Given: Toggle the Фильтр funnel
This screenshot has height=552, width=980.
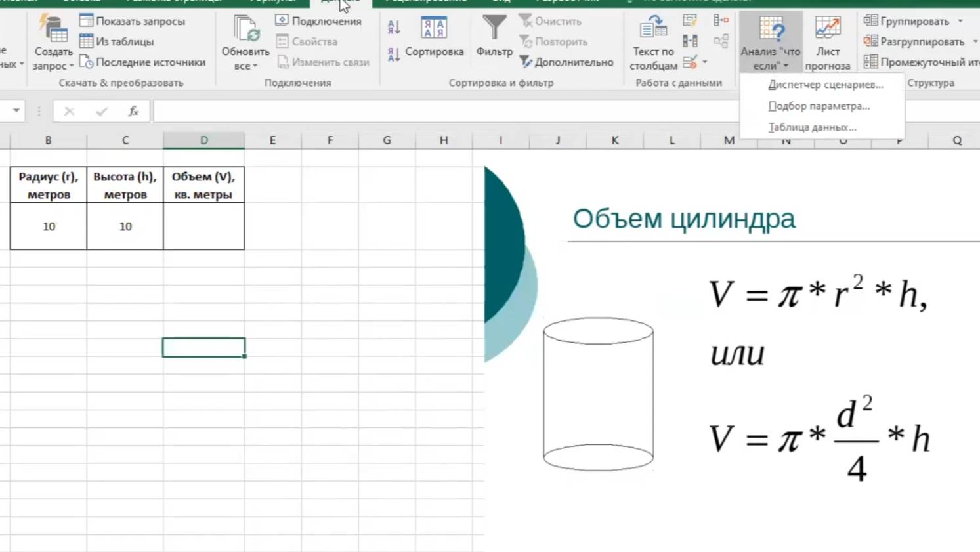Looking at the screenshot, I should pyautogui.click(x=494, y=36).
